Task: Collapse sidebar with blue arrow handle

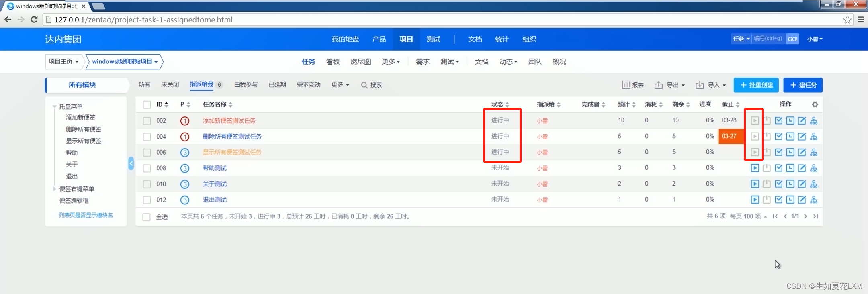Action: click(x=131, y=163)
